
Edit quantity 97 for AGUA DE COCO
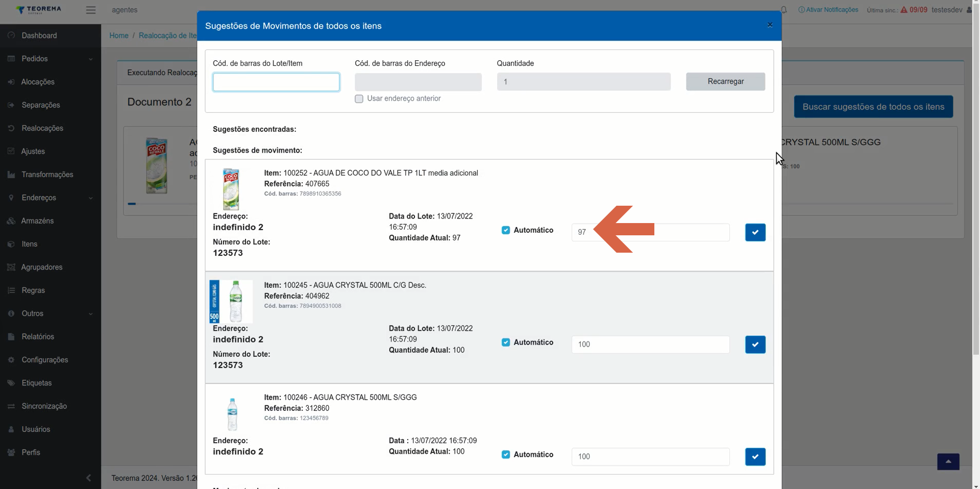click(x=650, y=232)
